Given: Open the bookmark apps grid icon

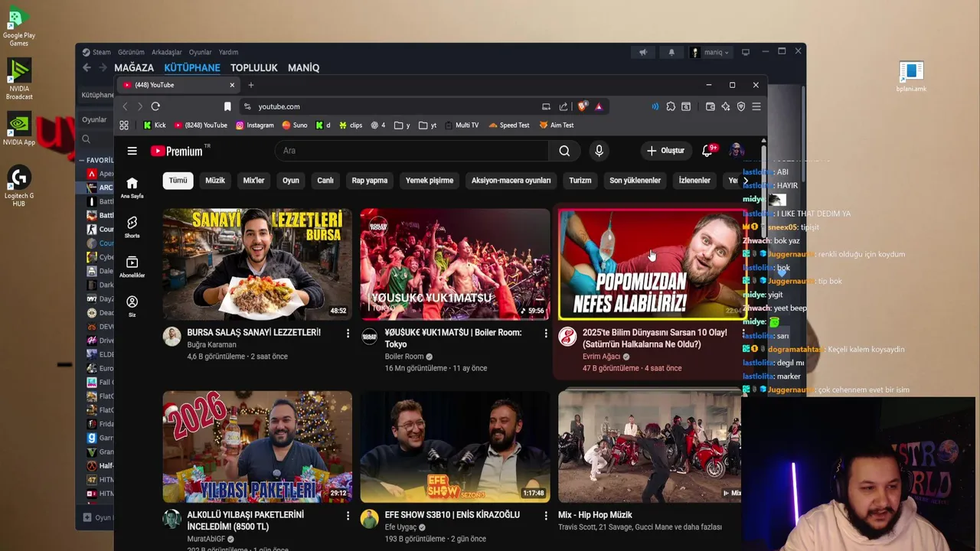Looking at the screenshot, I should [x=124, y=126].
